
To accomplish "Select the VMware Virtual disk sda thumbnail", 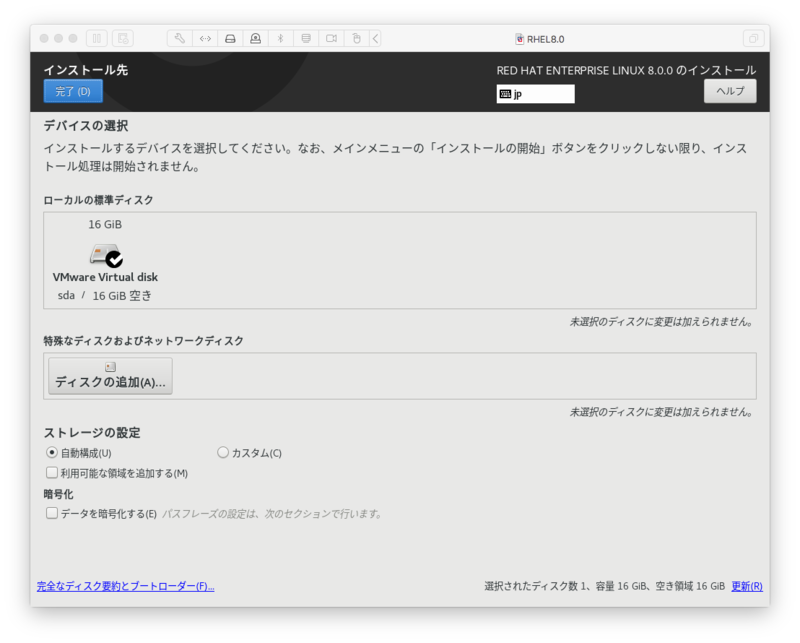I will 105,260.
